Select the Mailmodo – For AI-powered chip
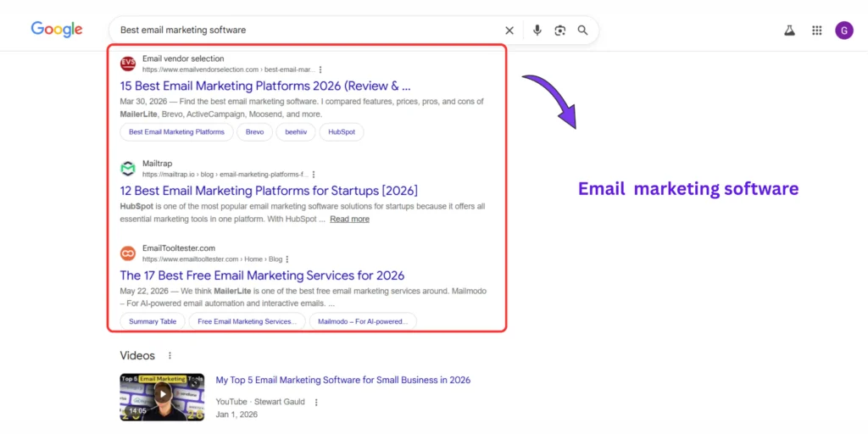The width and height of the screenshot is (868, 434). (363, 321)
